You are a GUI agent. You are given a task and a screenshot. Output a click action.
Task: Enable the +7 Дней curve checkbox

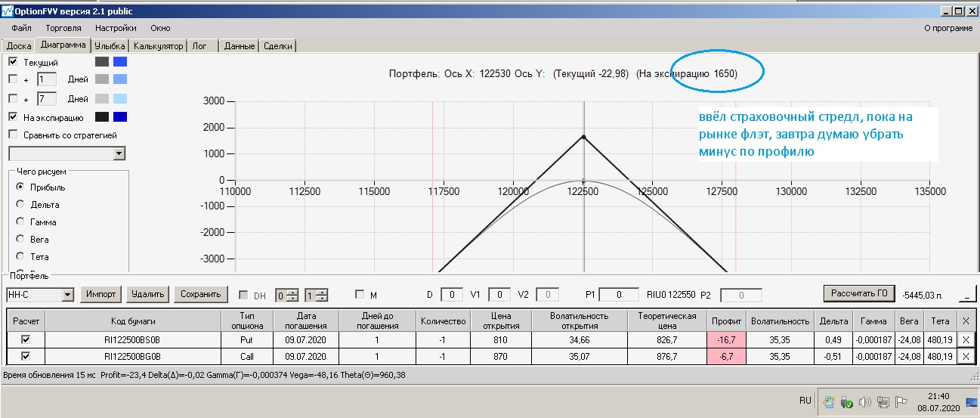(x=13, y=99)
